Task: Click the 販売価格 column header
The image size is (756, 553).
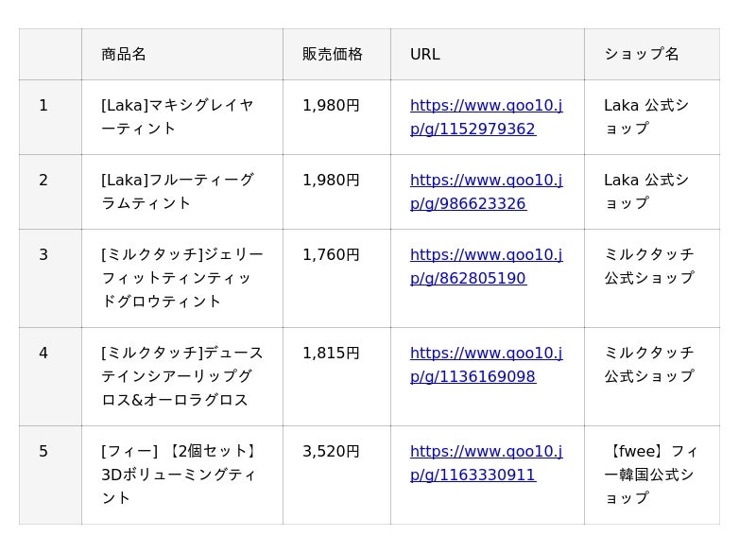Action: [333, 54]
